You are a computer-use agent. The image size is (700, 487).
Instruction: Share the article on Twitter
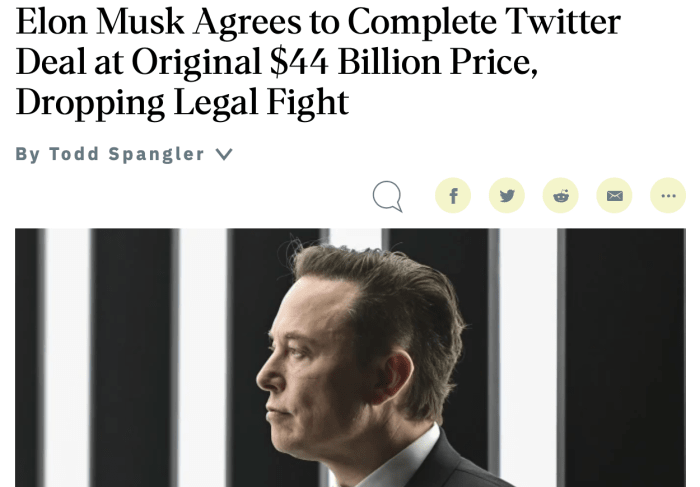click(507, 195)
